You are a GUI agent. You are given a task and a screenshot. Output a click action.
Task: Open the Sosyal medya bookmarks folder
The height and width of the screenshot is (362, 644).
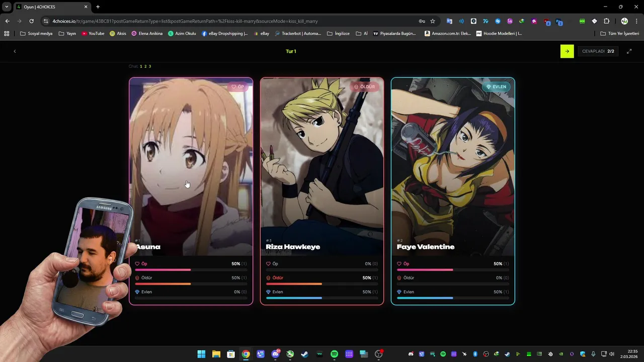pyautogui.click(x=36, y=34)
